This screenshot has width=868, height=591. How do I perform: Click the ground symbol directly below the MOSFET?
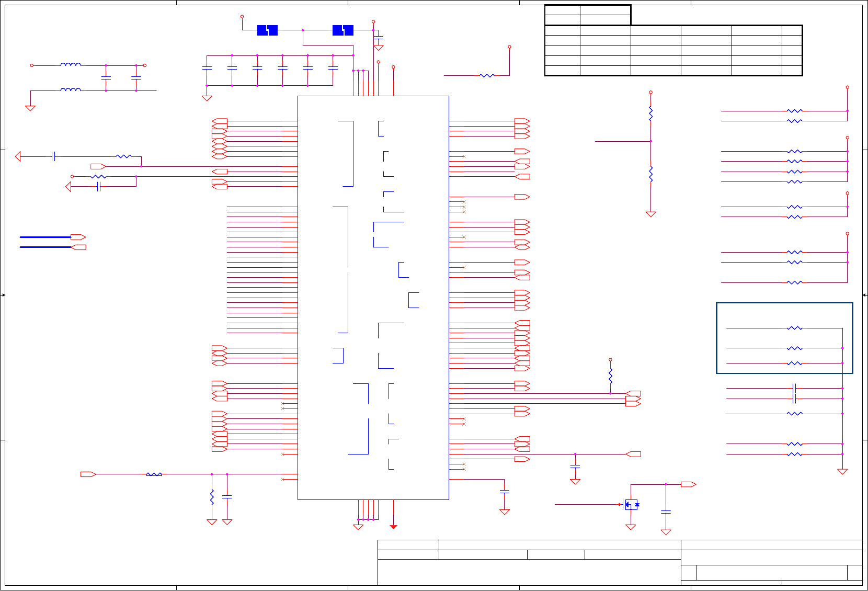pyautogui.click(x=631, y=527)
